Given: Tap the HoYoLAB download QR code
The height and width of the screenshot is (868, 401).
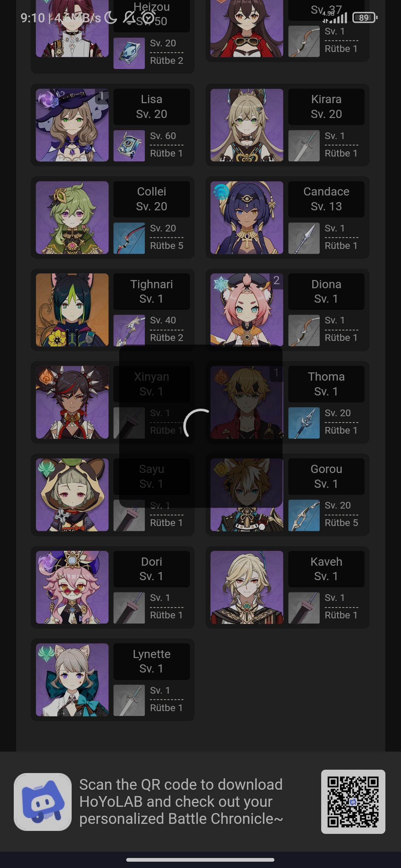Looking at the screenshot, I should pyautogui.click(x=353, y=802).
